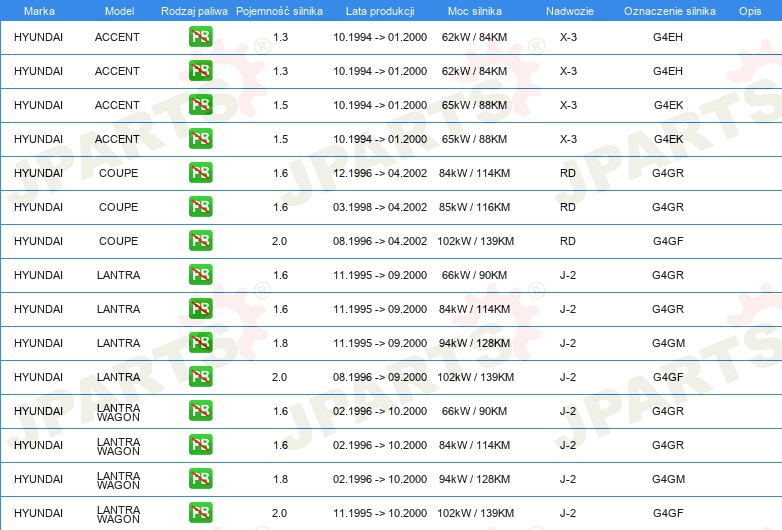Select production dates 08.1996 -> 04.2002
This screenshot has width=782, height=530.
(x=380, y=241)
